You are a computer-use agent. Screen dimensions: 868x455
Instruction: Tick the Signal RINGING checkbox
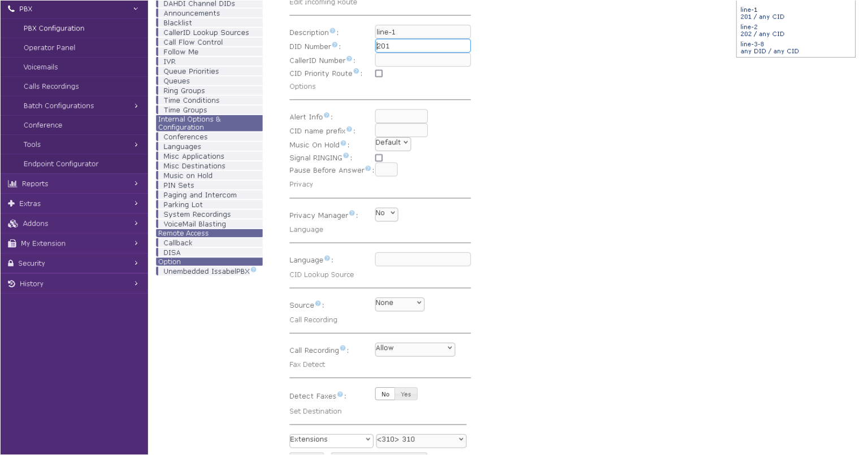coord(379,158)
